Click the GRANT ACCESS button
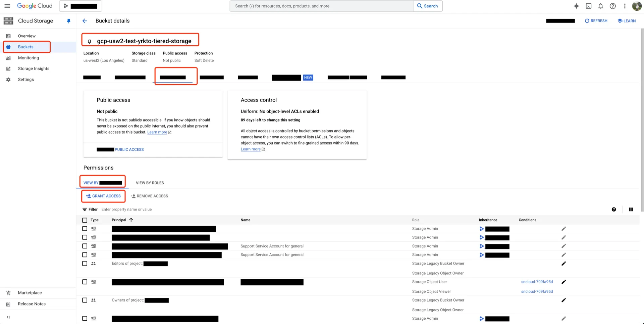Image resolution: width=644 pixels, height=324 pixels. (x=103, y=196)
